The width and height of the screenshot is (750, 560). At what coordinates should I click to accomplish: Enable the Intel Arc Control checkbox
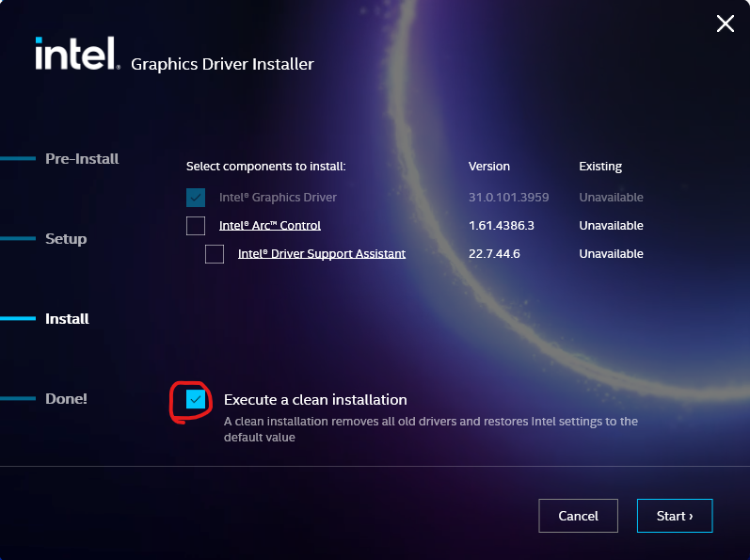click(196, 226)
